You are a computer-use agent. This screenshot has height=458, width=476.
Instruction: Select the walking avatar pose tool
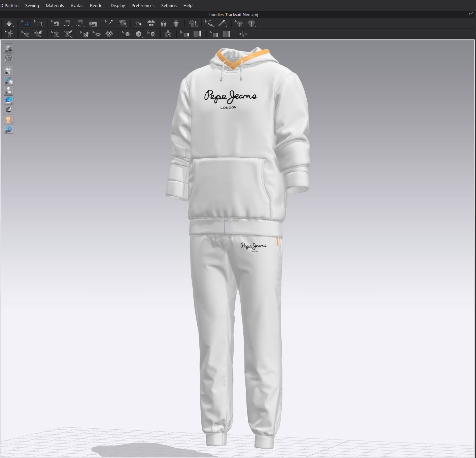9,34
